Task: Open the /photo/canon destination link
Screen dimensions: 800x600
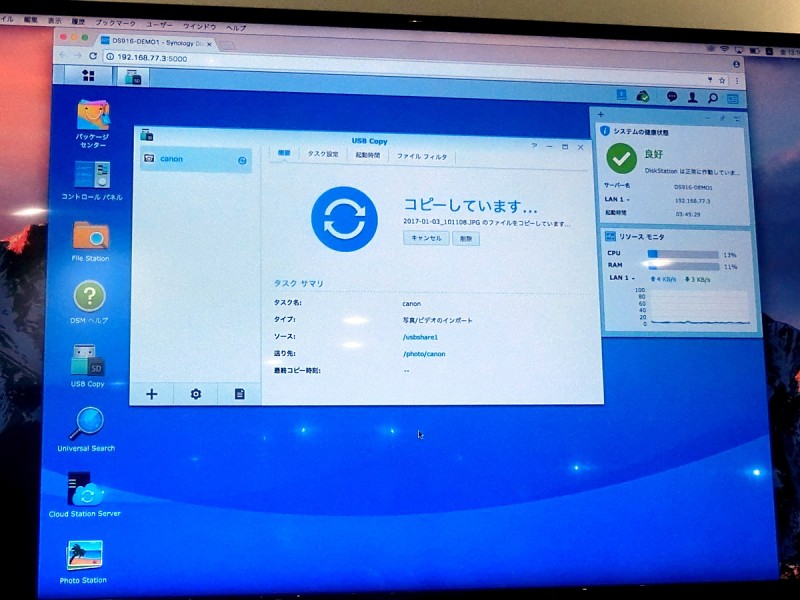Action: point(424,354)
